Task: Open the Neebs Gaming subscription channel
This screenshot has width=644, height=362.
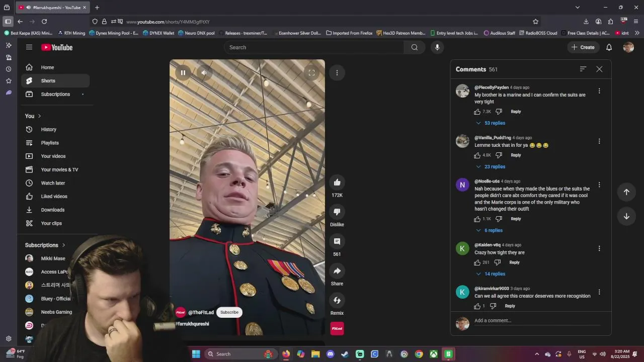Action: 56,312
